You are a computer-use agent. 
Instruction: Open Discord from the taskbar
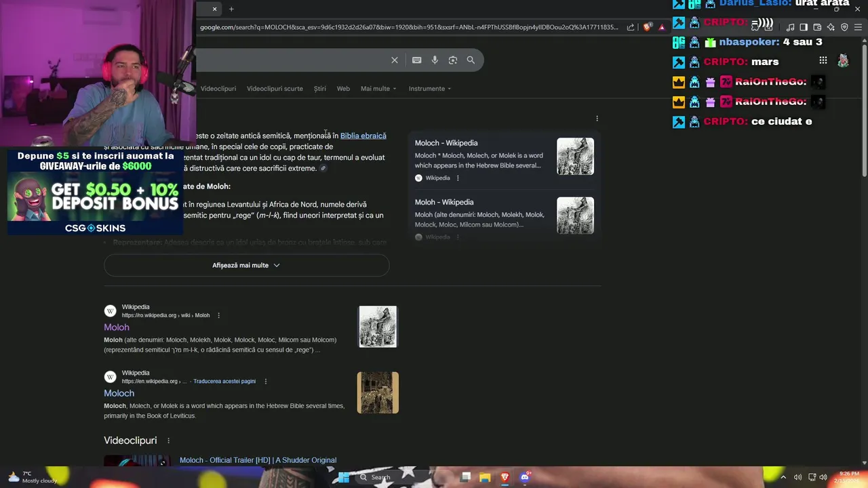[x=524, y=477]
